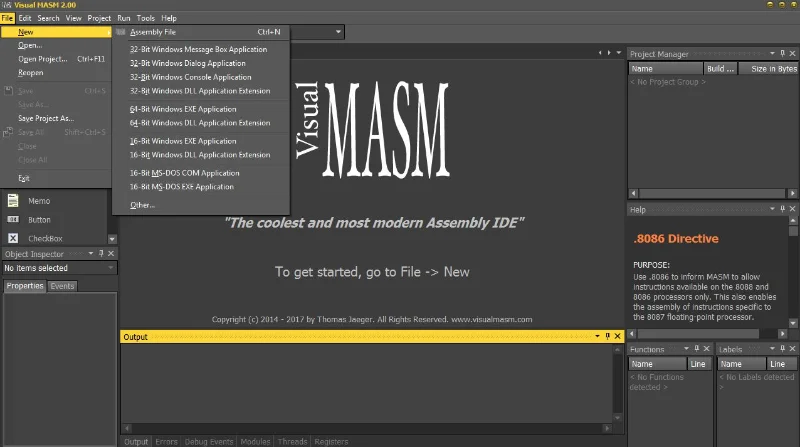Switch to the Events tab
Viewport: 800px width, 447px height.
62,286
